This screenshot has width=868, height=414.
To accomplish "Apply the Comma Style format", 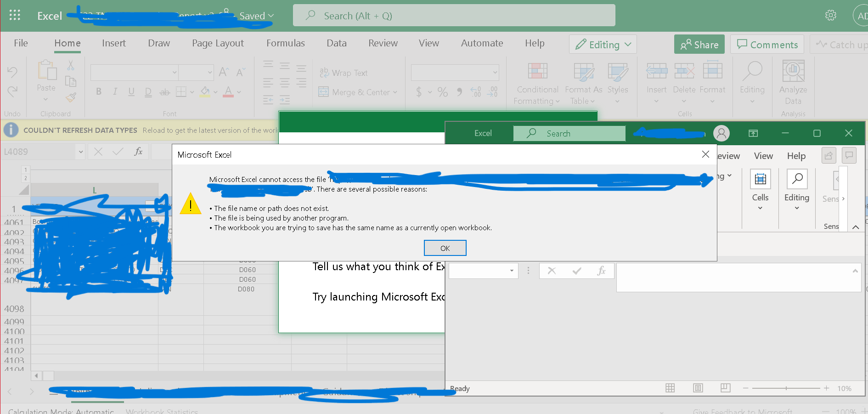I will [x=459, y=92].
